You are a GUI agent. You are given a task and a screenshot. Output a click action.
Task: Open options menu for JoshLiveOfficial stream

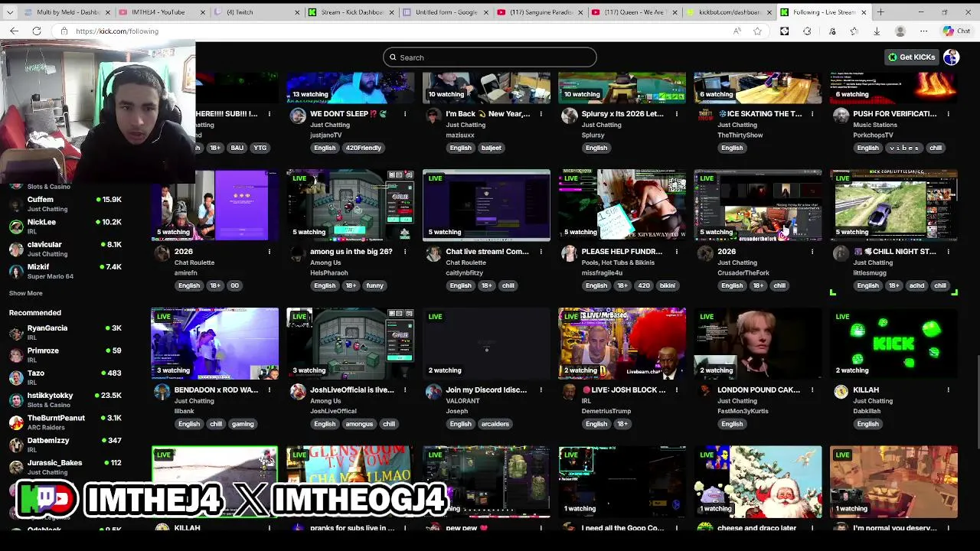[405, 390]
